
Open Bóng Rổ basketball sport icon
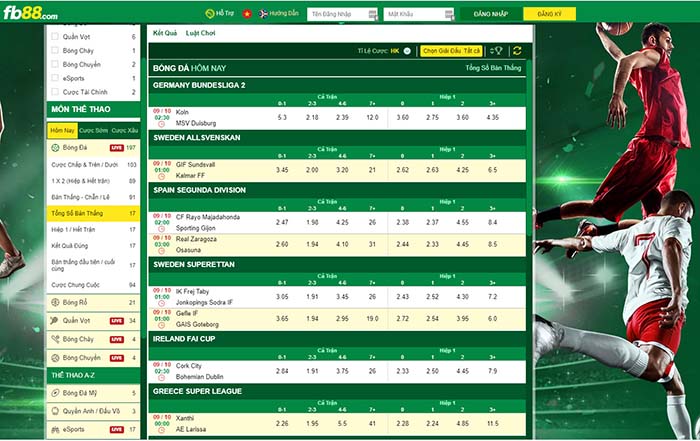pos(55,302)
